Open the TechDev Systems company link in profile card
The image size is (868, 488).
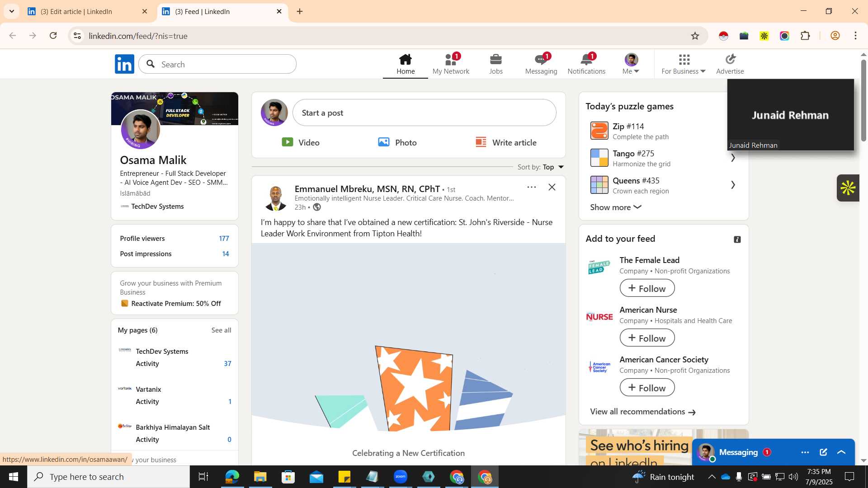point(152,206)
